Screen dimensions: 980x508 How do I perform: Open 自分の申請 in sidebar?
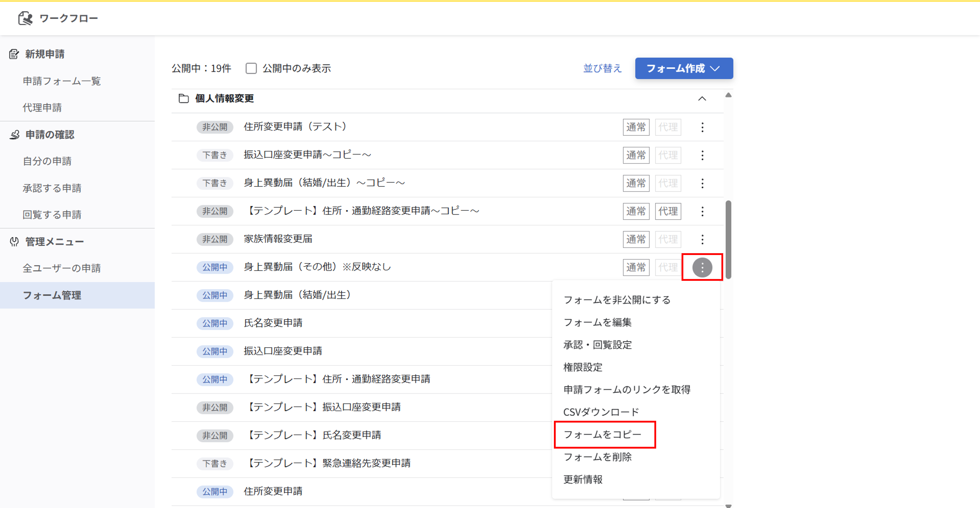pos(47,161)
